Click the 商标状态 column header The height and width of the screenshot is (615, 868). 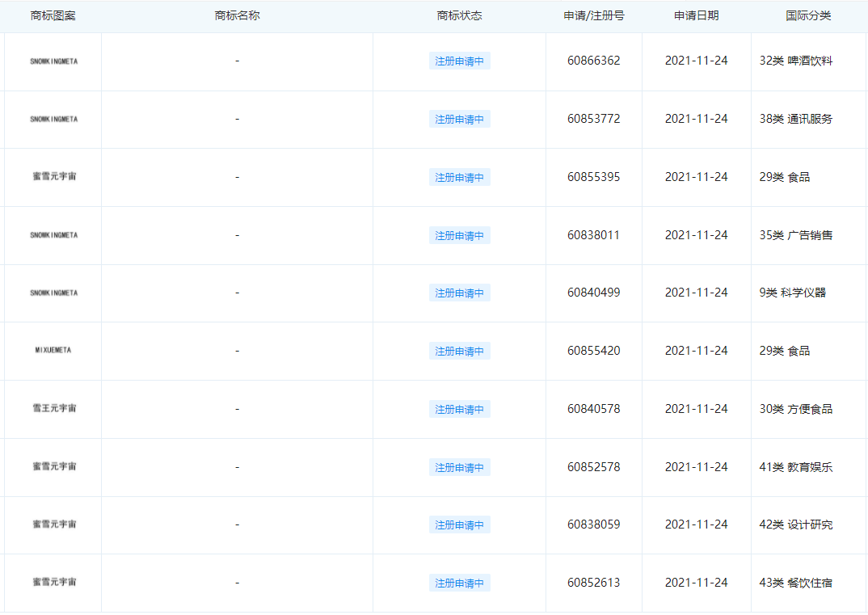pyautogui.click(x=459, y=16)
